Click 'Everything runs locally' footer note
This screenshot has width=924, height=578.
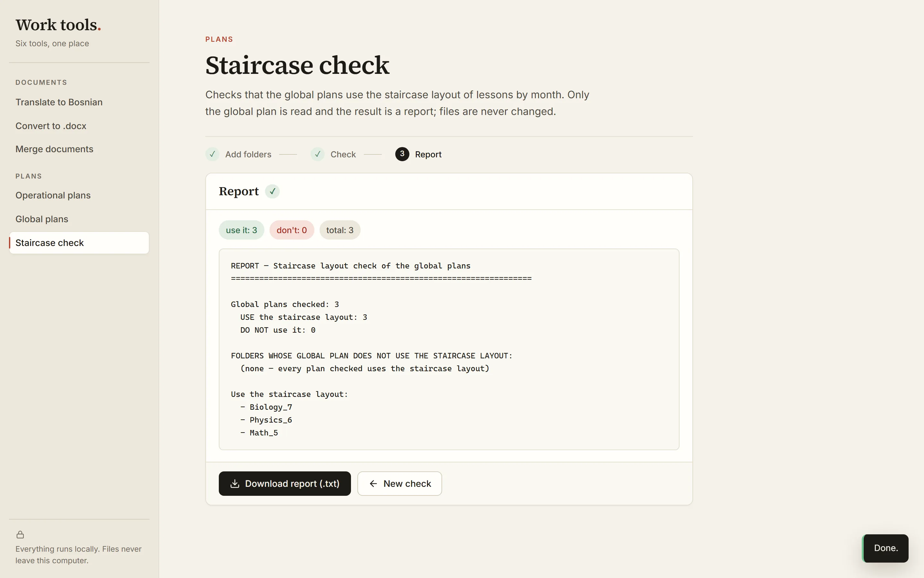(x=78, y=555)
